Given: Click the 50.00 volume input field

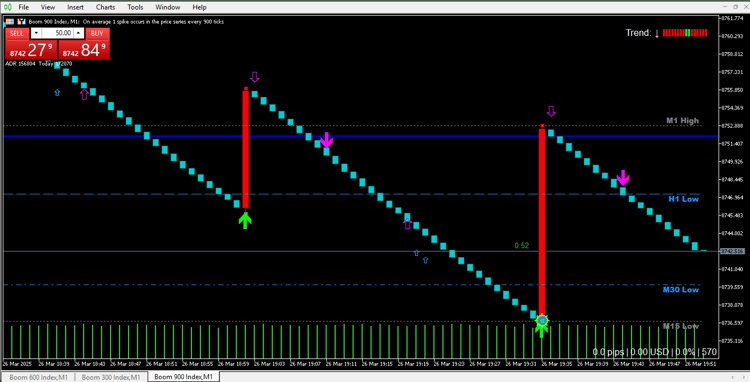Looking at the screenshot, I should pos(58,33).
